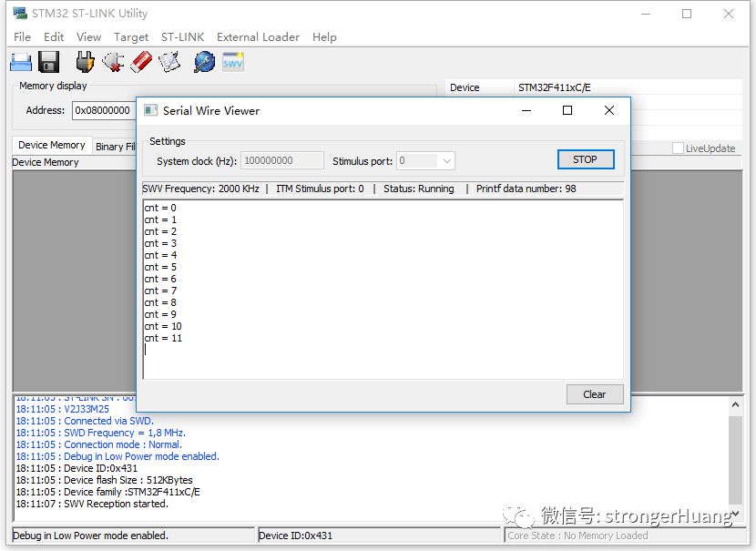Open the External Loader menu

coord(258,37)
